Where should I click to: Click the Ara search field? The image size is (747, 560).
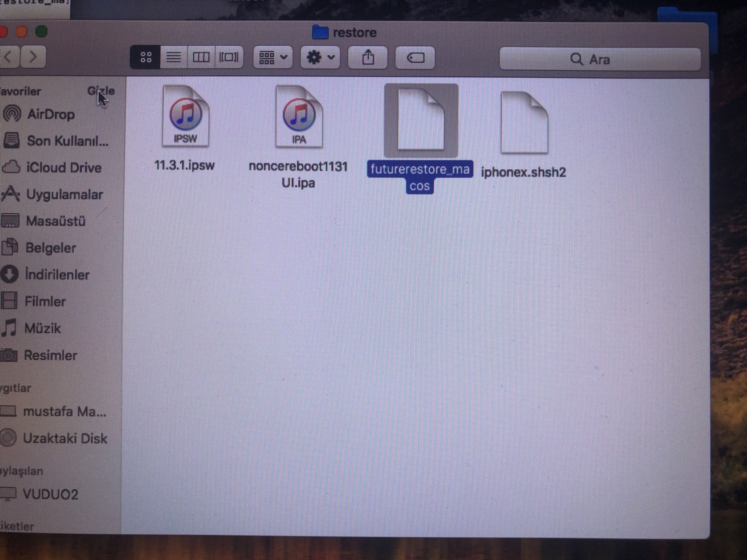pyautogui.click(x=600, y=59)
